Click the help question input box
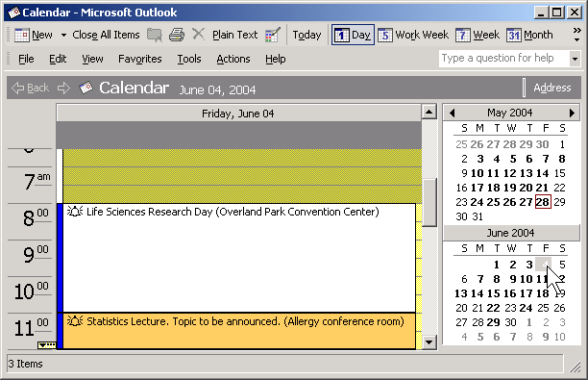The width and height of the screenshot is (588, 380). point(504,59)
